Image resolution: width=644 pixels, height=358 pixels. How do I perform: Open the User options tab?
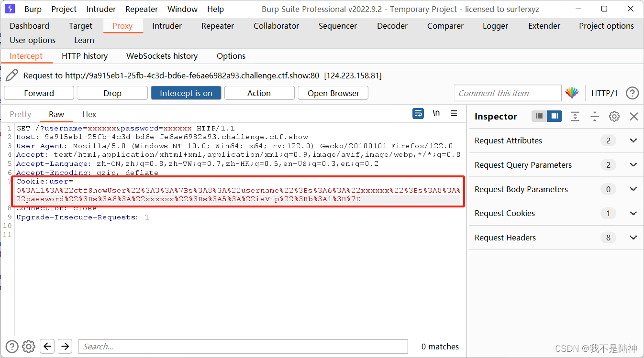[x=33, y=40]
